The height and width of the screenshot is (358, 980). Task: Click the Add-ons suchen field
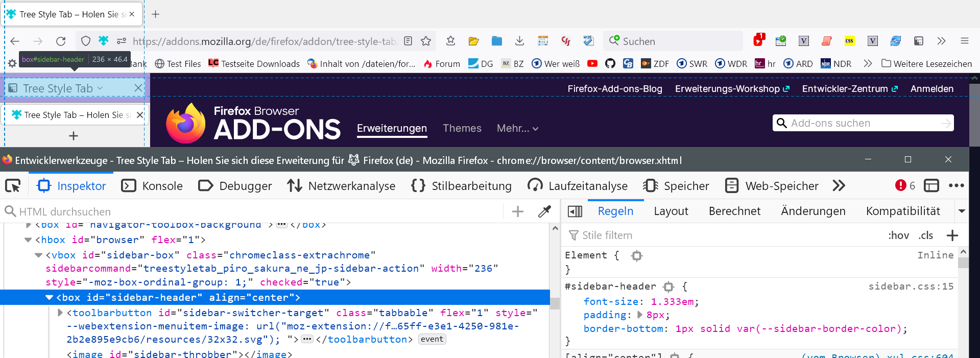(x=863, y=123)
